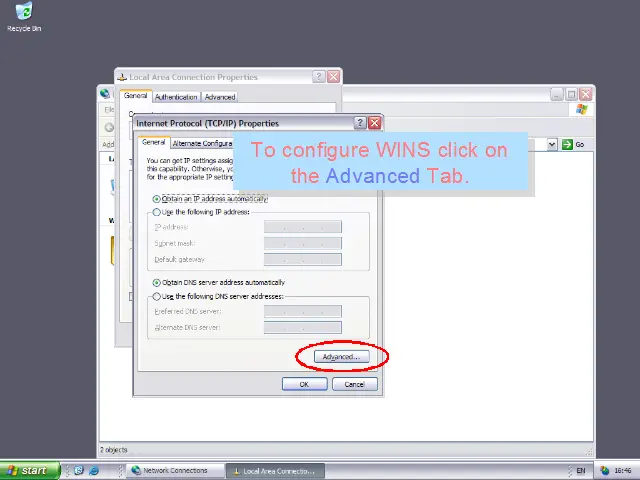Select Use the following IP address

pos(201,212)
